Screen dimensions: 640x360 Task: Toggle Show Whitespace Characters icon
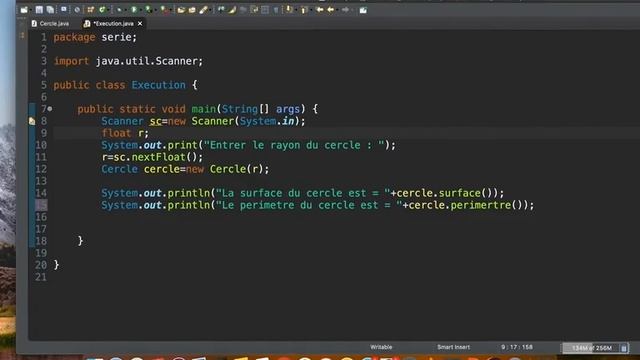276,10
